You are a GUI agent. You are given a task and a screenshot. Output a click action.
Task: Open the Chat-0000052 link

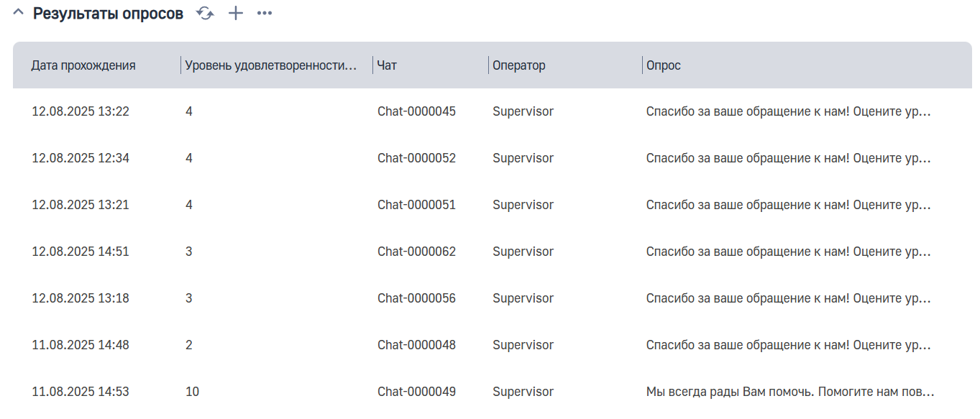[x=416, y=158]
